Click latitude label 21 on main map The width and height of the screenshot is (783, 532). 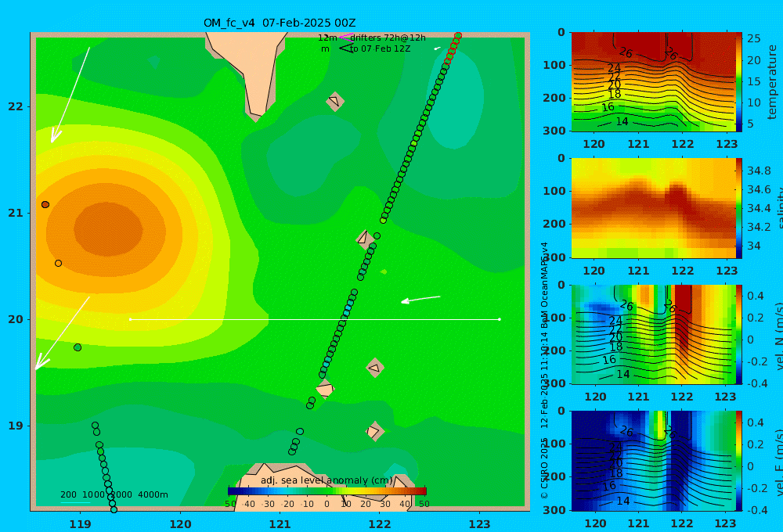[16, 213]
